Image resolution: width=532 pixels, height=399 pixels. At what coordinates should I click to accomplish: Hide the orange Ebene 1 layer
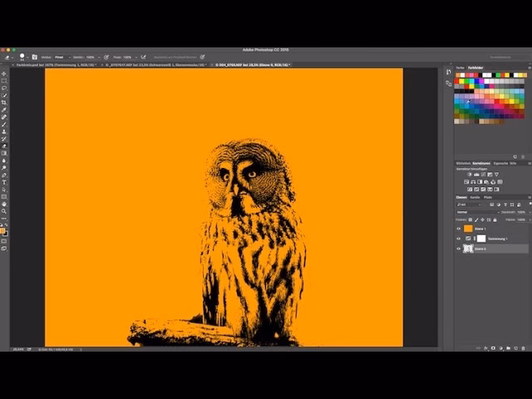pos(458,228)
